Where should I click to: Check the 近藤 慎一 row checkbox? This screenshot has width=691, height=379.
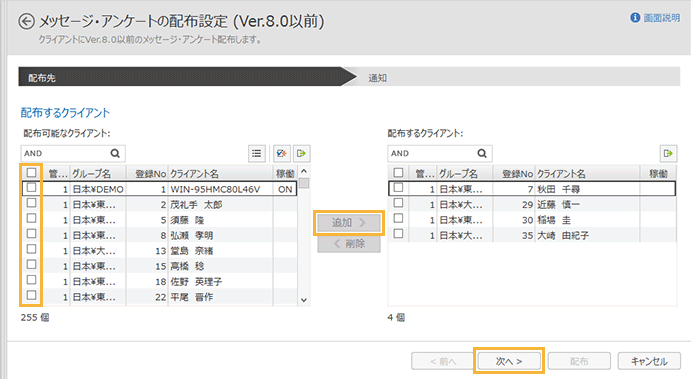[398, 203]
